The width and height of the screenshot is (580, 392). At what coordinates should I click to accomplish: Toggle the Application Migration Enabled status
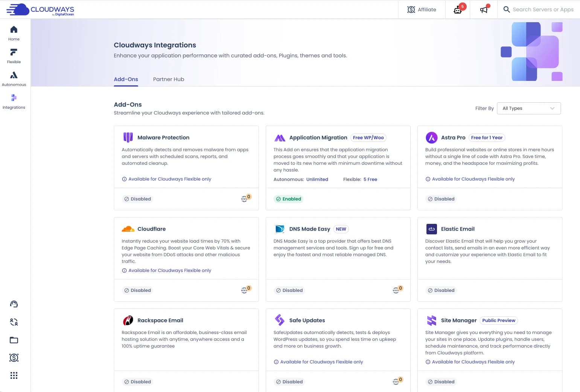click(x=289, y=199)
